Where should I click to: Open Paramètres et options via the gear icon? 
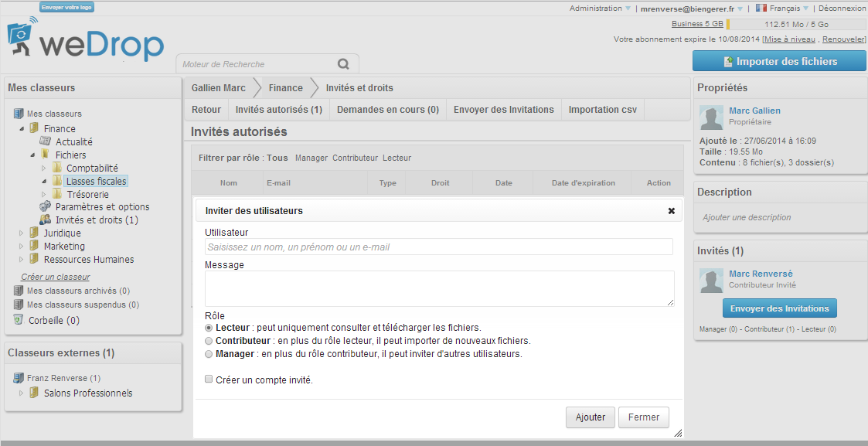44,206
